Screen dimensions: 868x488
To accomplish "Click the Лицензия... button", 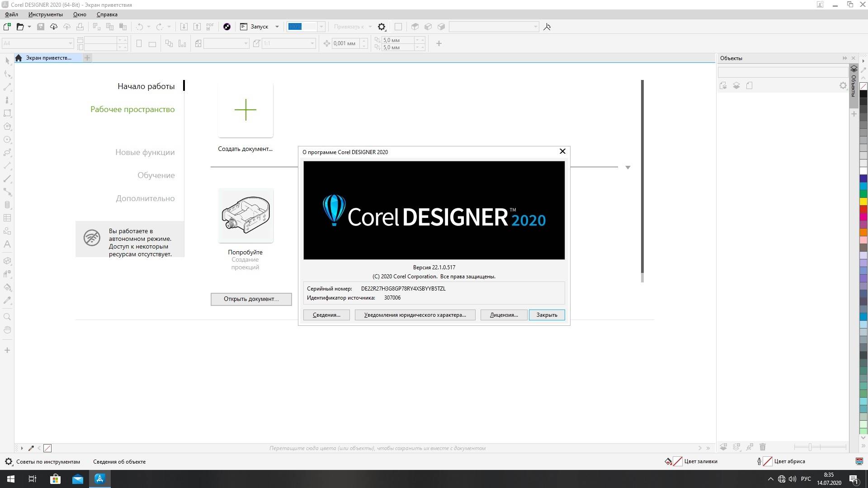I will (x=504, y=315).
